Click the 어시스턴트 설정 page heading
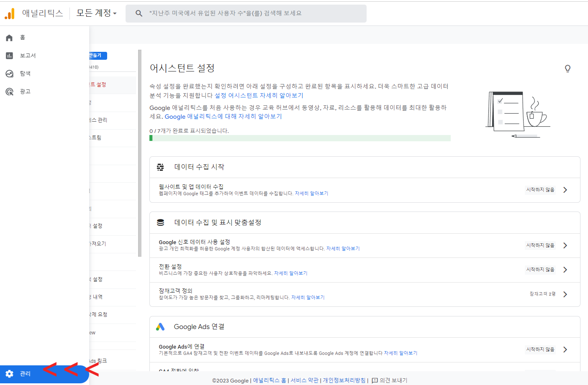This screenshot has height=385, width=588. 182,68
